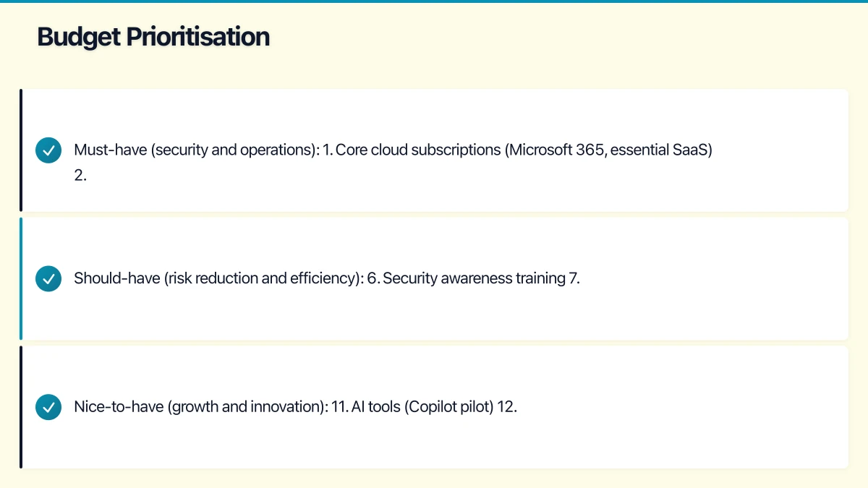Click the "Microsoft 365, essential SaaS" text
868x488 pixels.
click(608, 150)
